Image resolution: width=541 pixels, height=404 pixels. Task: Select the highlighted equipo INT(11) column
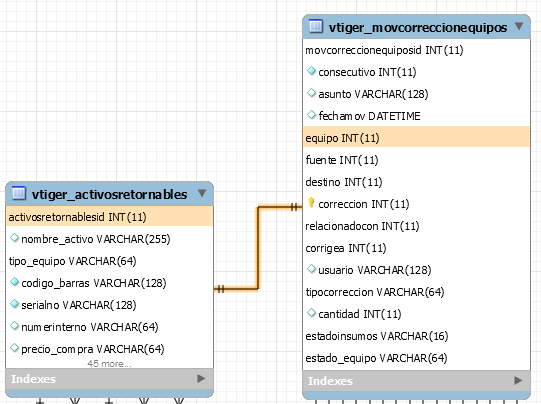[416, 138]
